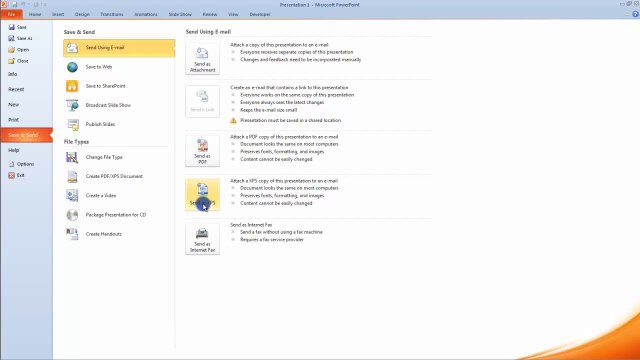
Task: Click the red Exit icon
Action: (x=11, y=175)
